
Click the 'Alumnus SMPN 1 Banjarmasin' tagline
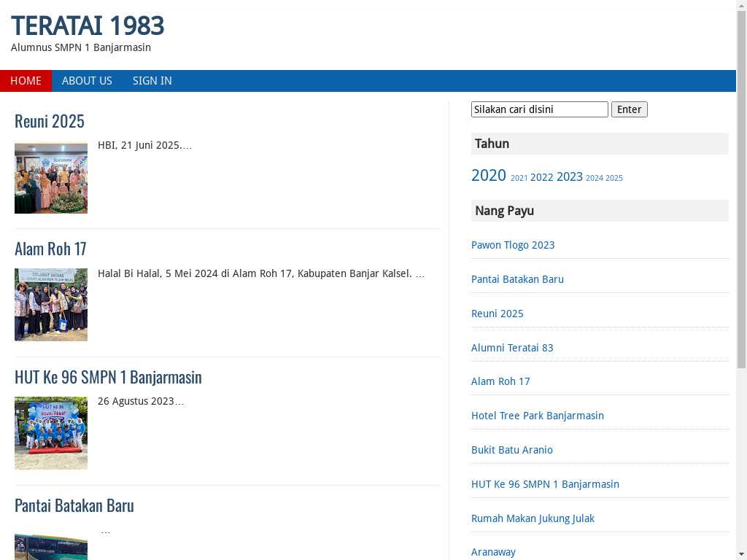(x=81, y=47)
